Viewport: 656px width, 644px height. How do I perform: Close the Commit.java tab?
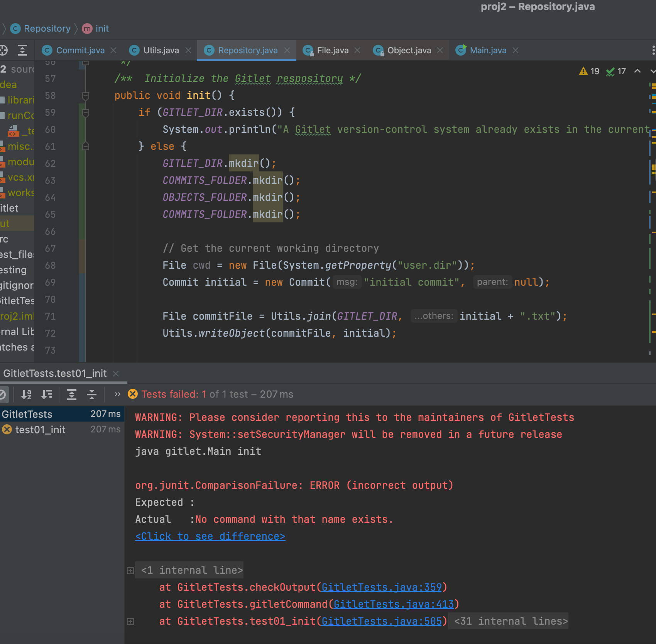click(x=113, y=50)
